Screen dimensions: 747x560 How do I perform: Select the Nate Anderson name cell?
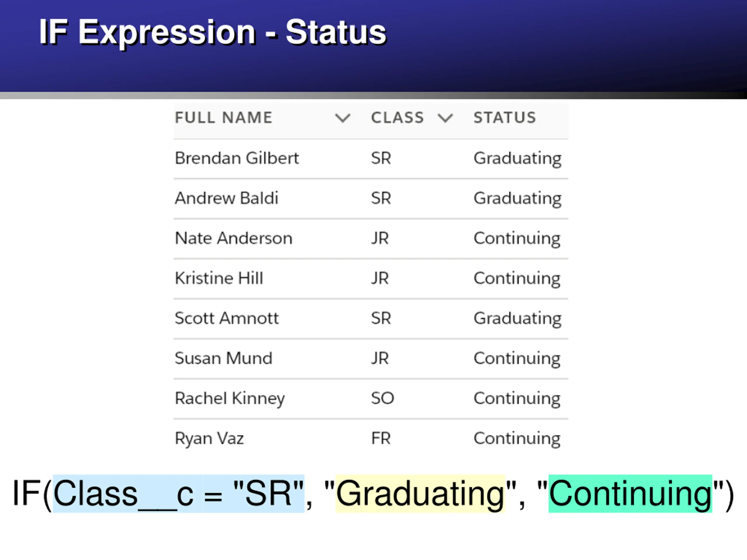pos(233,238)
